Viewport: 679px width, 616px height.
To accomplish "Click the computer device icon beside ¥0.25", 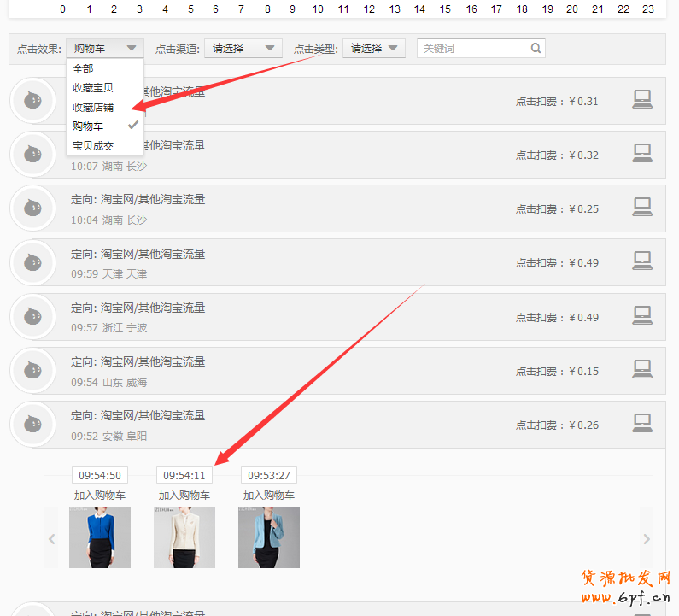I will (642, 207).
